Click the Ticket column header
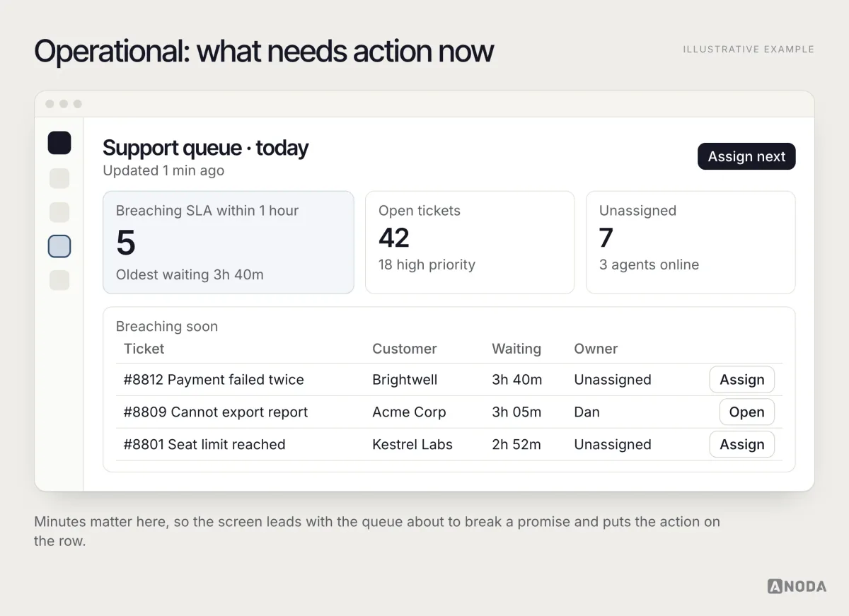Viewport: 849px width, 616px height. [x=144, y=349]
